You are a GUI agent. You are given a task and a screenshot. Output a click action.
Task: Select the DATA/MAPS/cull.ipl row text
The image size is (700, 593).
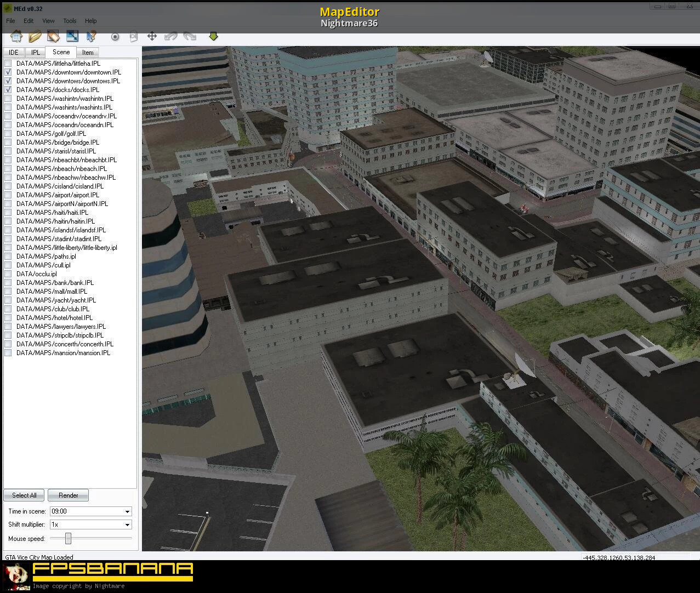pyautogui.click(x=43, y=265)
